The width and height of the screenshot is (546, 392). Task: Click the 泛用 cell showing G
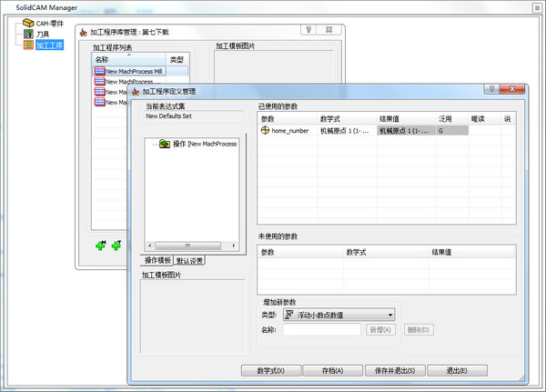[x=452, y=131]
